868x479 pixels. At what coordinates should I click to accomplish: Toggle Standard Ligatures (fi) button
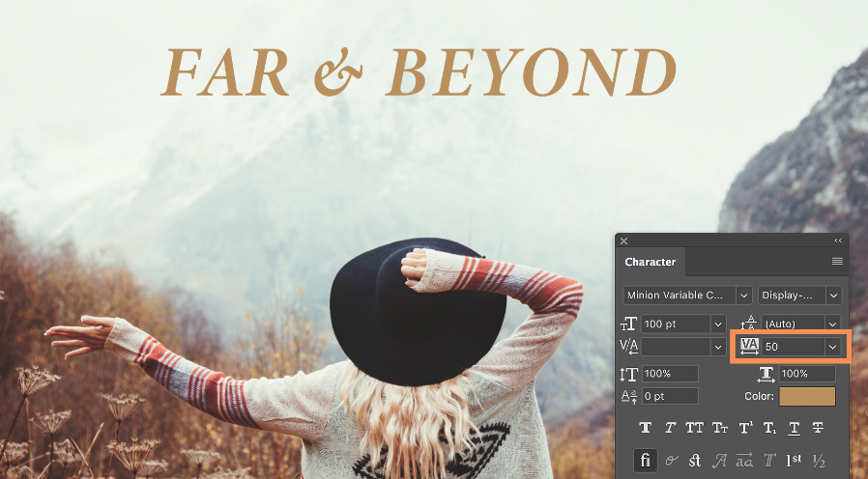click(x=645, y=461)
